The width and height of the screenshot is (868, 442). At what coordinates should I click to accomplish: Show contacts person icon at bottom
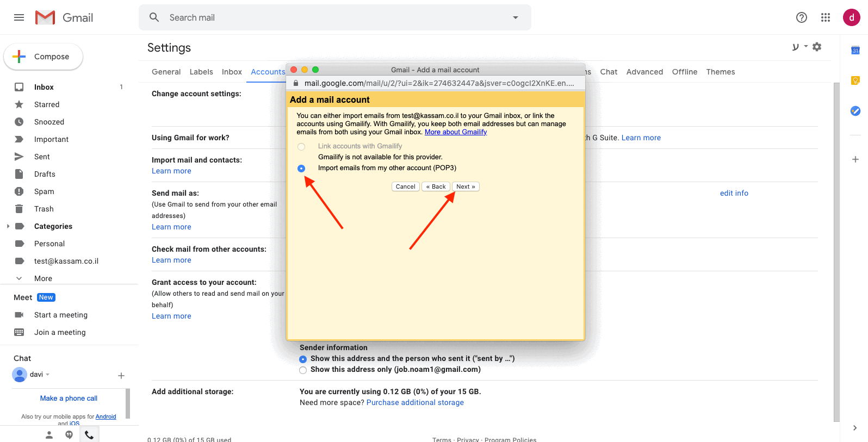point(49,435)
